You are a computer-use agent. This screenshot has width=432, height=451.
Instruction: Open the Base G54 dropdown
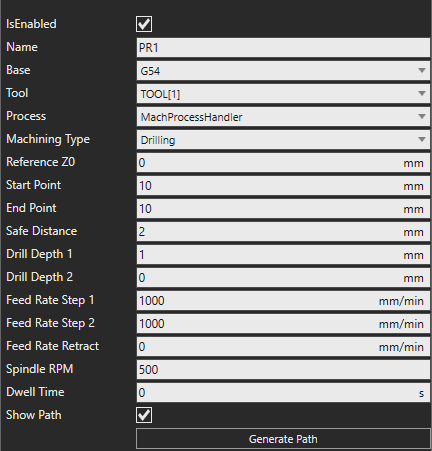coord(283,71)
